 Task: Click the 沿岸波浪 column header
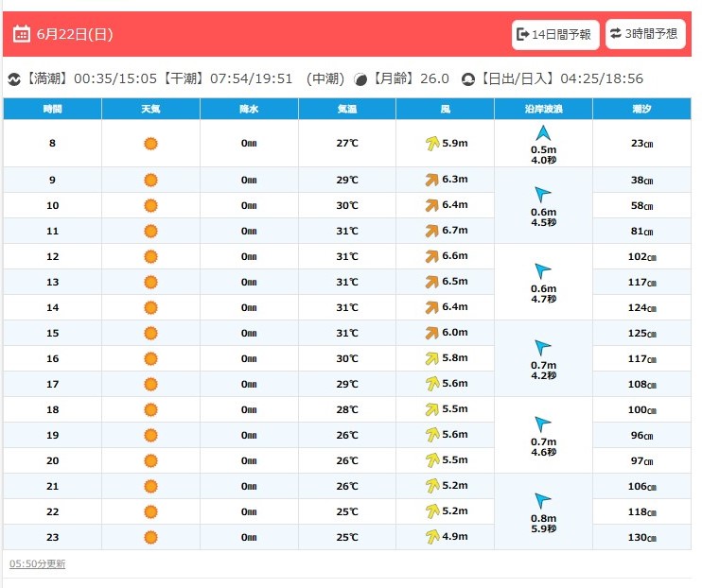click(x=543, y=109)
